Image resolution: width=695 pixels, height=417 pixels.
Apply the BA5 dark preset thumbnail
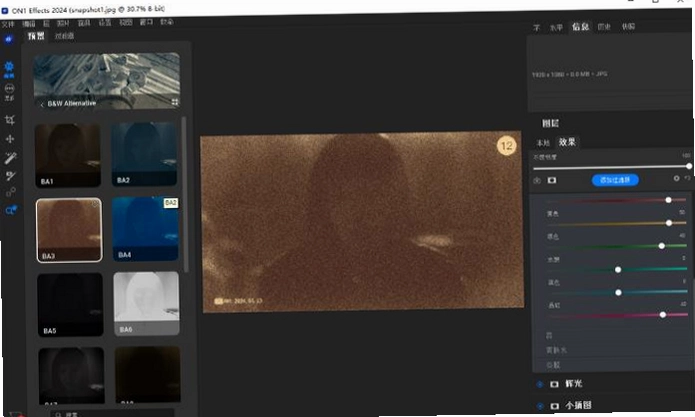coord(70,305)
